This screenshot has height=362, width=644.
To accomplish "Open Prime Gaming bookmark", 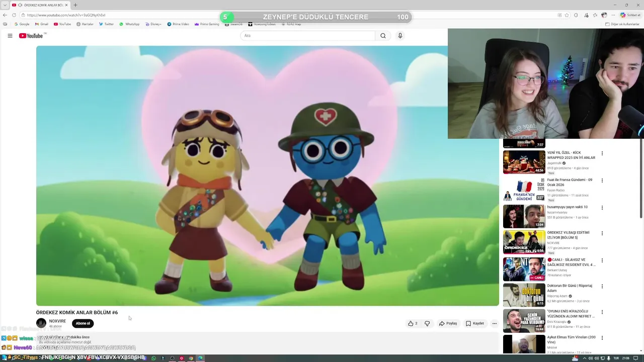I will coord(207,24).
